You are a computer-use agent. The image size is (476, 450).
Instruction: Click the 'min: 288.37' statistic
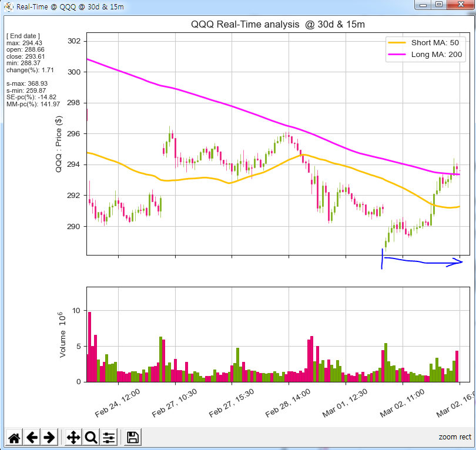coord(24,63)
